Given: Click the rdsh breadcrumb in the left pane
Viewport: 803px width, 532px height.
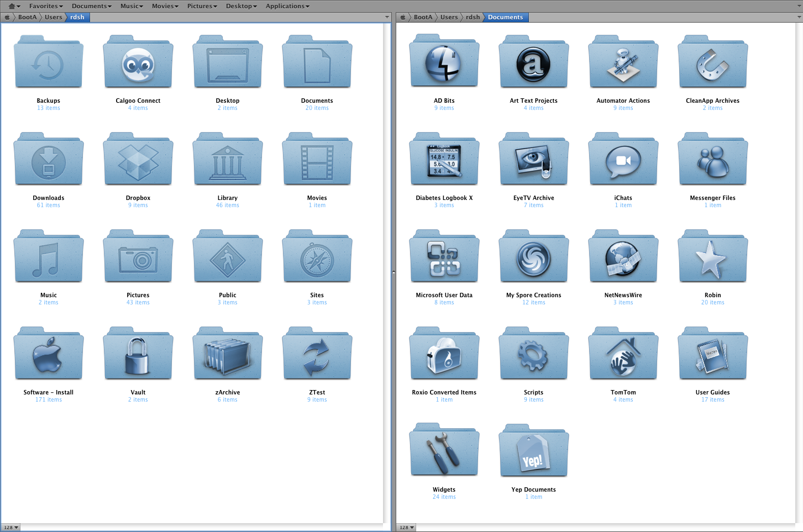Looking at the screenshot, I should click(x=77, y=17).
